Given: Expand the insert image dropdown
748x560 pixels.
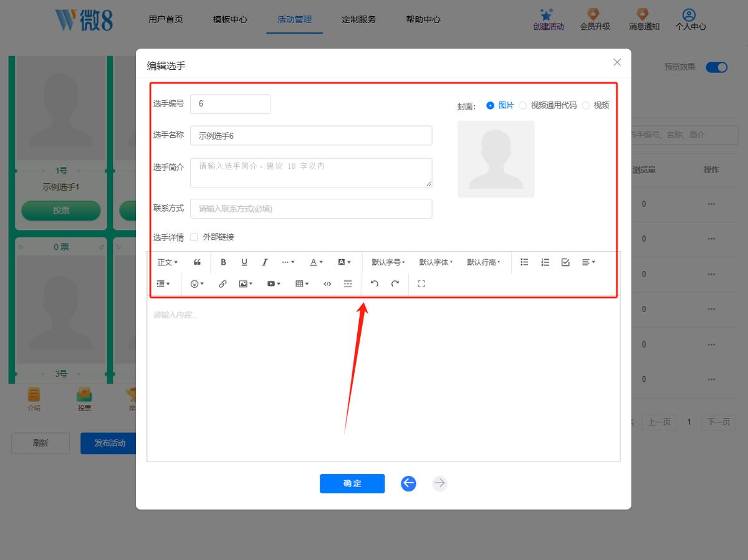Looking at the screenshot, I should tap(246, 283).
